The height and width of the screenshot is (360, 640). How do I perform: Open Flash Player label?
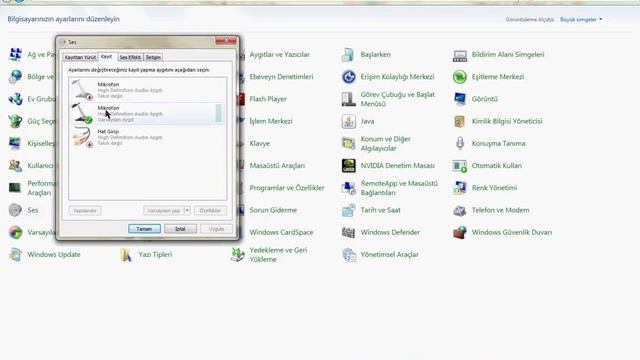(x=268, y=99)
